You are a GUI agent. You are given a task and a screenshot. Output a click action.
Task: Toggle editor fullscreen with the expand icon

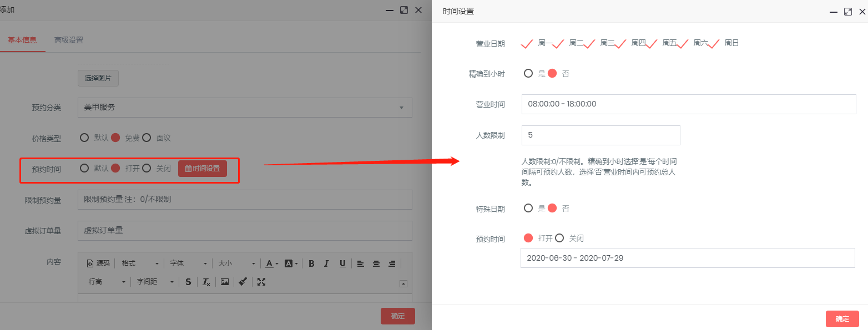261,282
